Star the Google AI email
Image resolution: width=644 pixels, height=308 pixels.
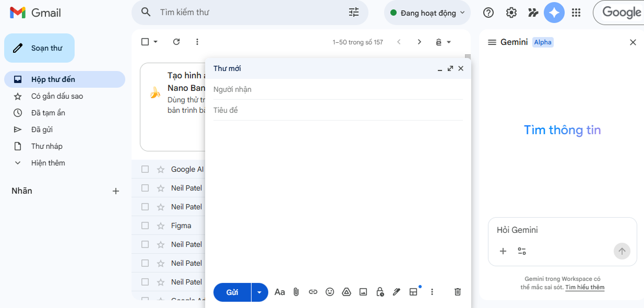tap(161, 169)
